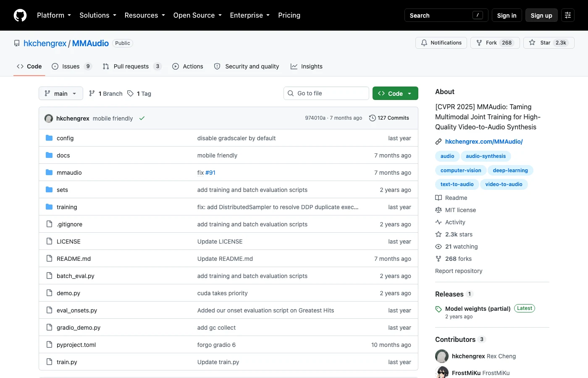Image resolution: width=588 pixels, height=378 pixels.
Task: Open the 974010a commit hash link
Action: coord(315,118)
